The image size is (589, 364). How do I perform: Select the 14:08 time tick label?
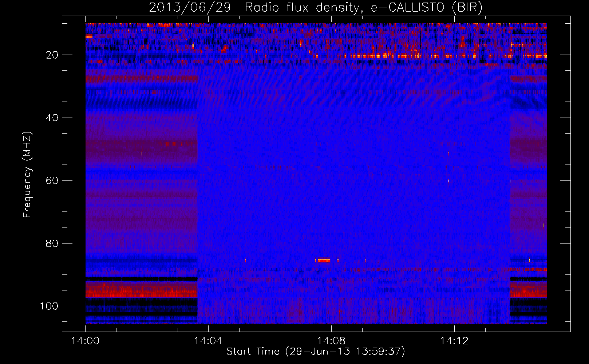pyautogui.click(x=331, y=341)
